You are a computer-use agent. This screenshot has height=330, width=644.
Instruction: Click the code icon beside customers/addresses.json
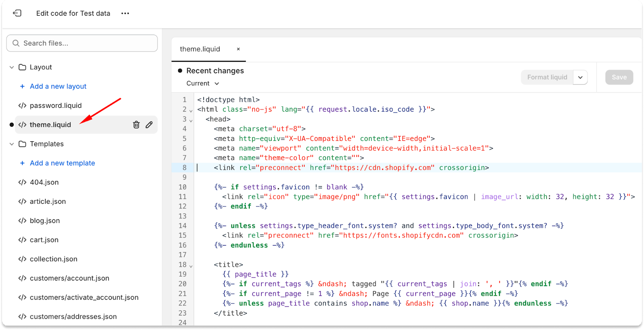pos(22,317)
